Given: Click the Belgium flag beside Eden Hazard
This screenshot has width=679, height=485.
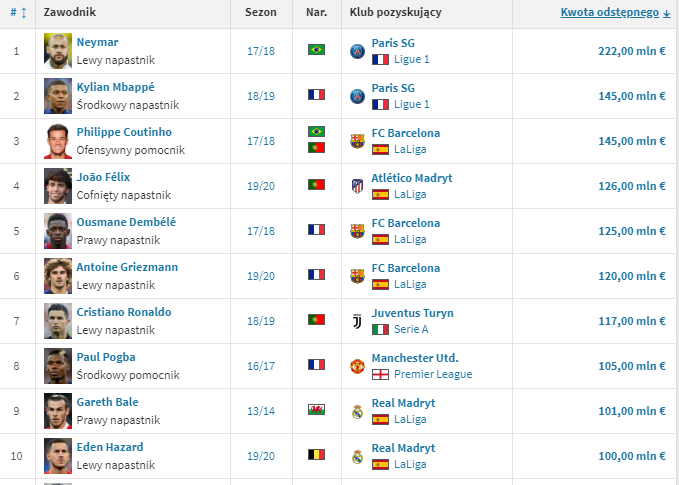Looking at the screenshot, I should pos(317,454).
